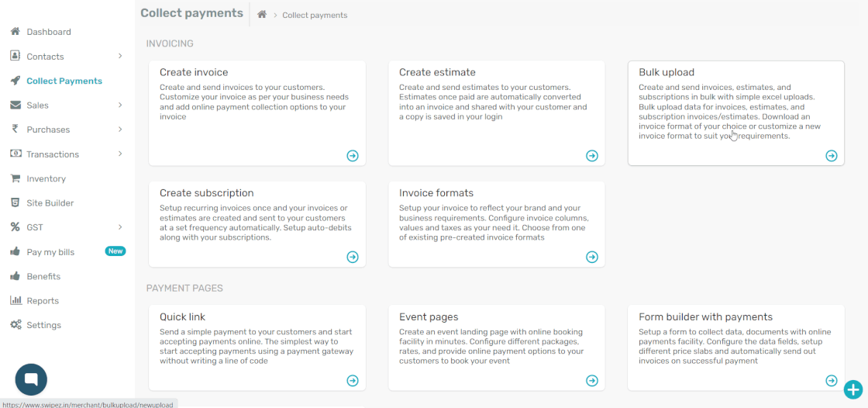This screenshot has width=868, height=408.
Task: Click the arrow icon on Bulk upload card
Action: pos(832,156)
